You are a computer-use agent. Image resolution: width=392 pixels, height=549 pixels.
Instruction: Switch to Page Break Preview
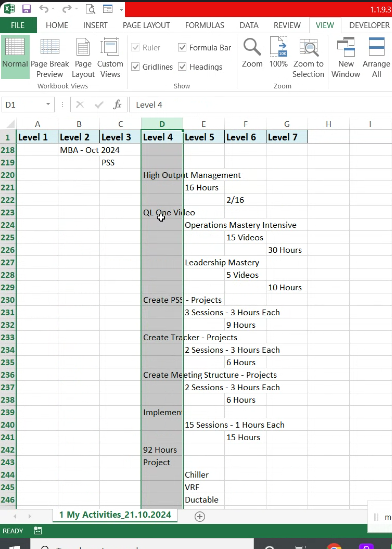[50, 58]
